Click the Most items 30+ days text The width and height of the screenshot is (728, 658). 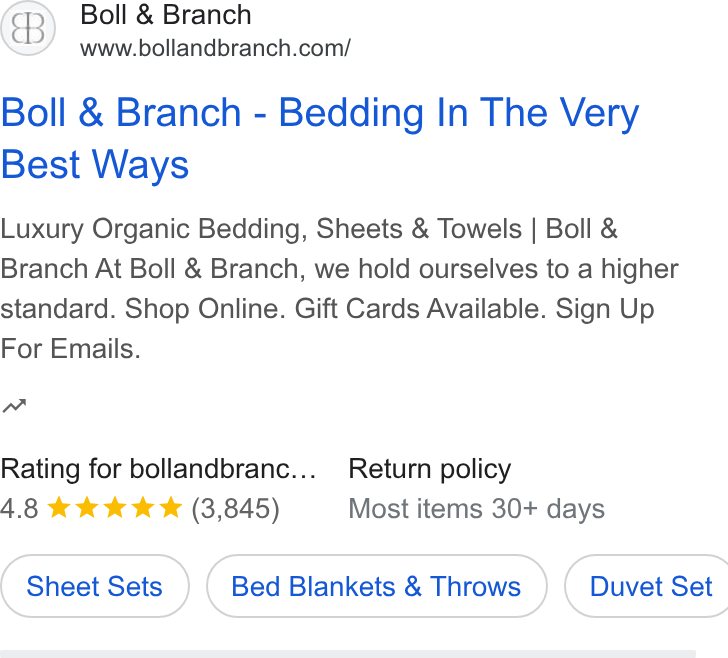(477, 508)
